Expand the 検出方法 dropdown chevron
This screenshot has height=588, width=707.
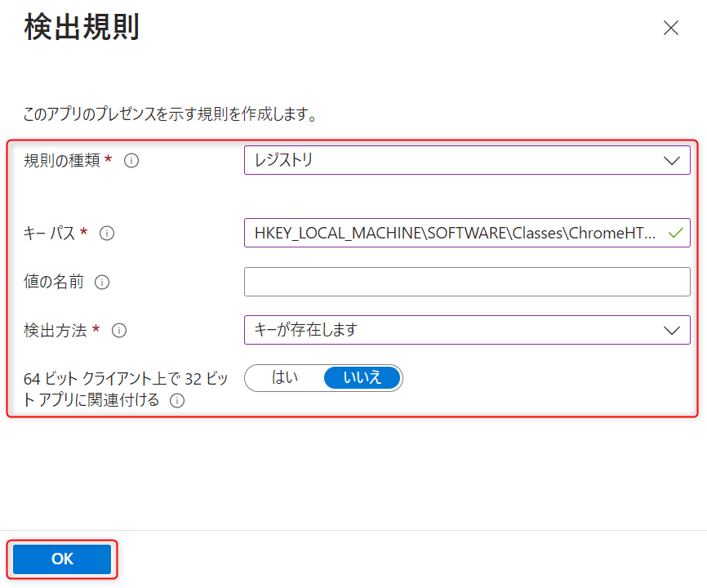[x=672, y=331]
